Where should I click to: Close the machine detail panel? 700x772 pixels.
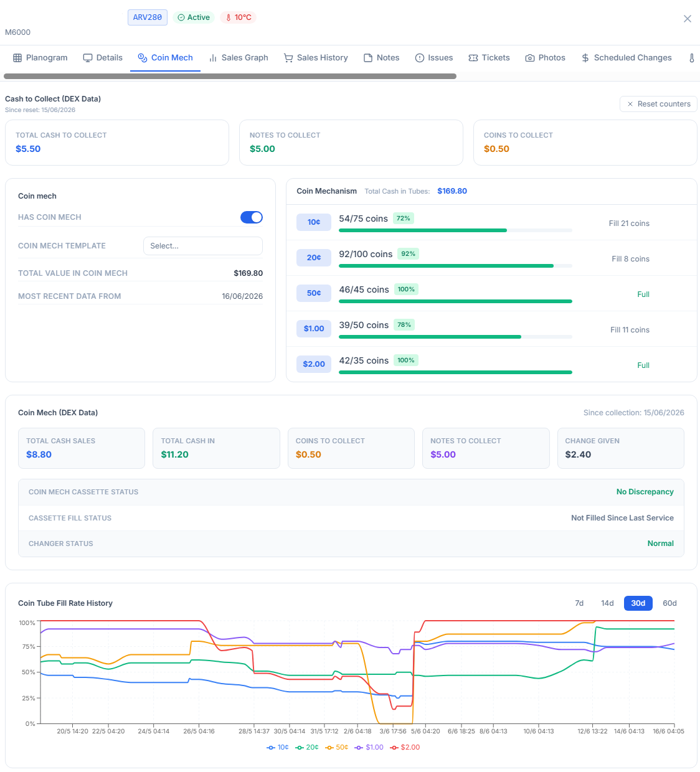click(x=688, y=19)
